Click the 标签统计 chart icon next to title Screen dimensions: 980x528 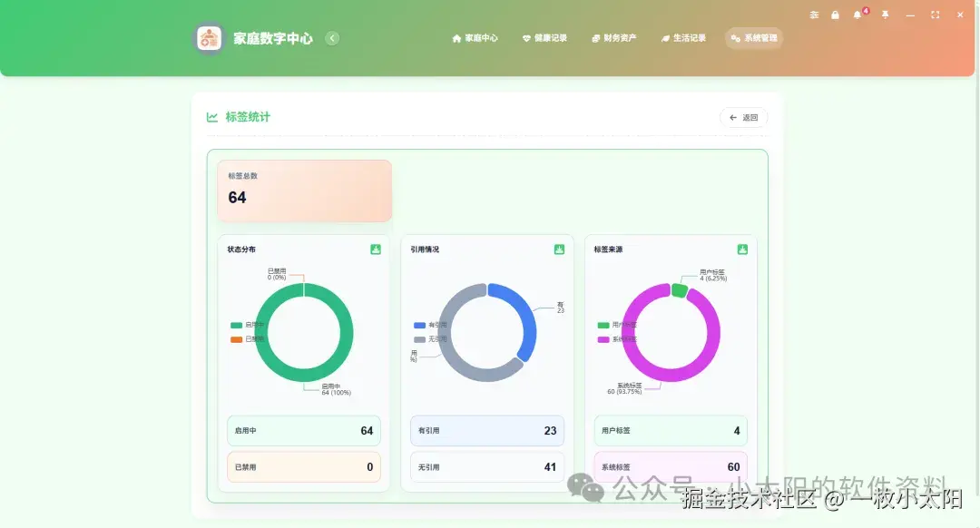pos(211,117)
